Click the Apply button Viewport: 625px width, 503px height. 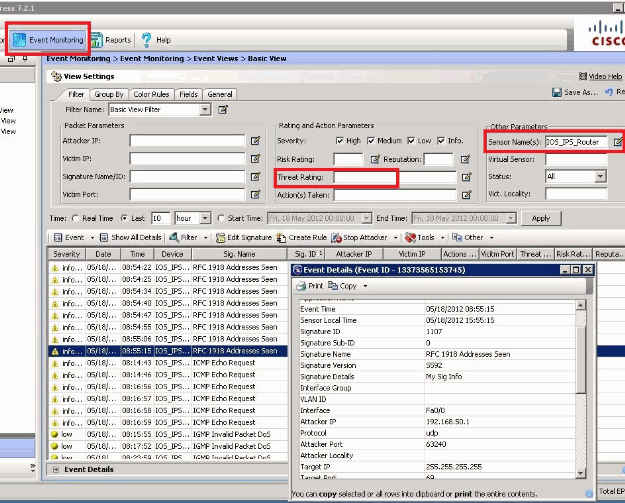click(541, 218)
